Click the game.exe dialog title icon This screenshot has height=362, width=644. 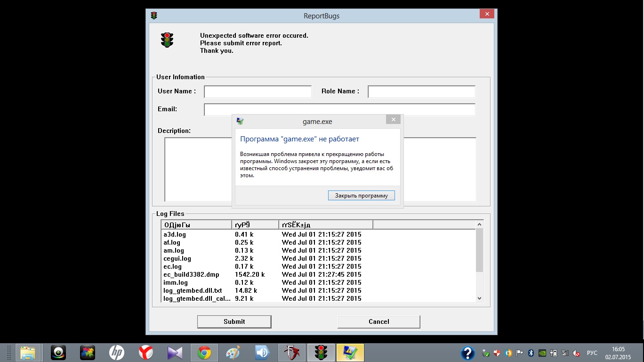pos(240,121)
